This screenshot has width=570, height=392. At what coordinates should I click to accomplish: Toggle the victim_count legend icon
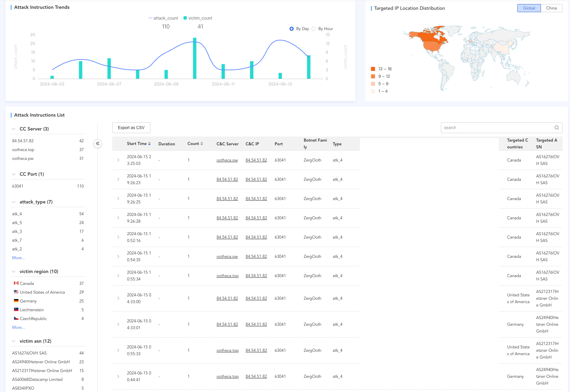(x=185, y=18)
